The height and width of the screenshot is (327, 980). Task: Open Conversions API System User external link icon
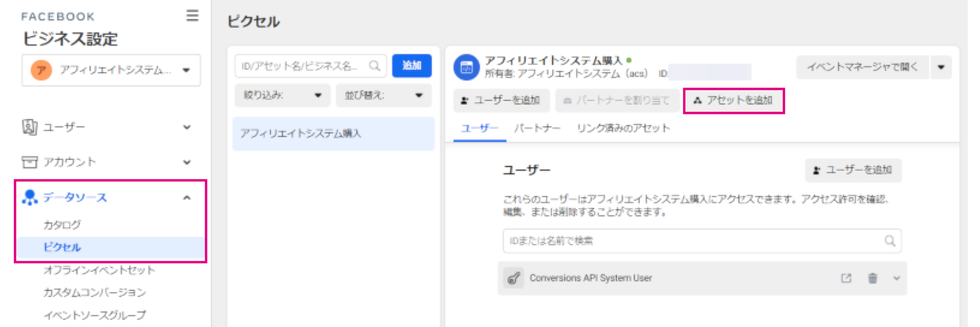tap(846, 278)
